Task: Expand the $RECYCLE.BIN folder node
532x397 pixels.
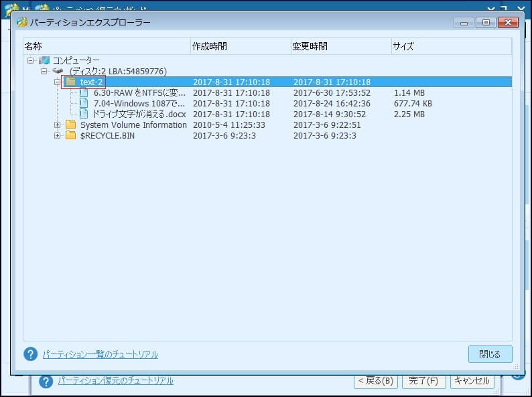Action: tap(57, 136)
